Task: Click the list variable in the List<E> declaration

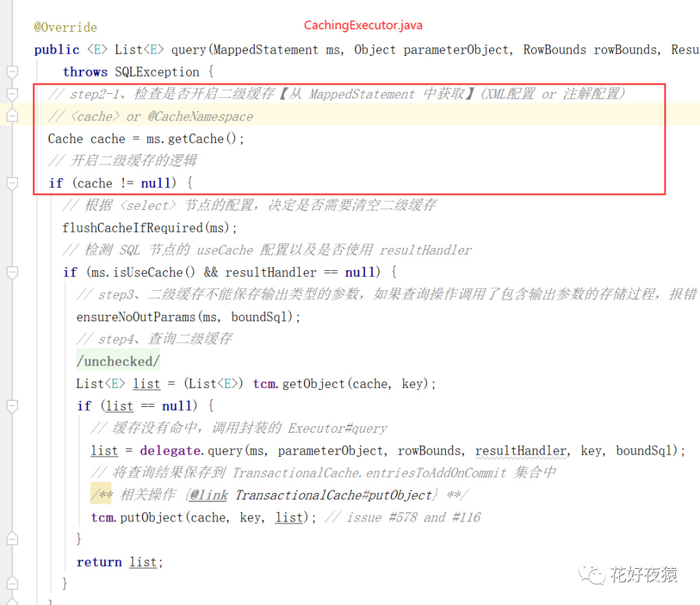Action: pos(146,383)
